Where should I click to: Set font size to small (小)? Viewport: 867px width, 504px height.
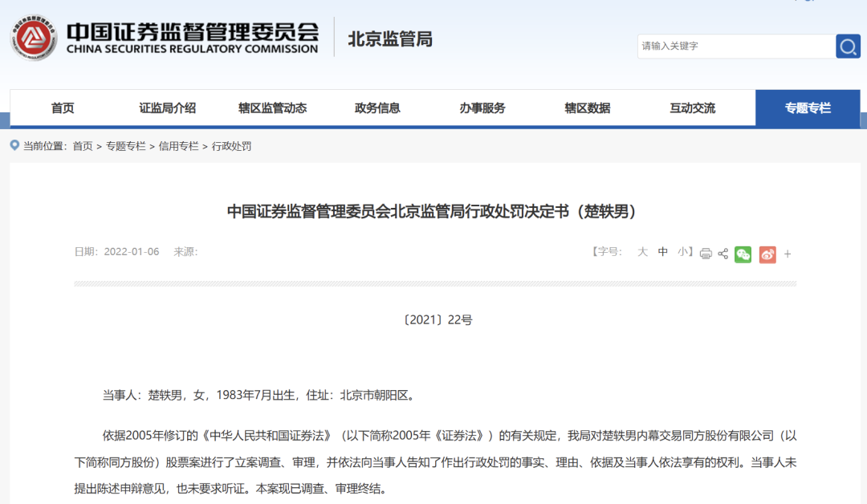[x=682, y=252]
